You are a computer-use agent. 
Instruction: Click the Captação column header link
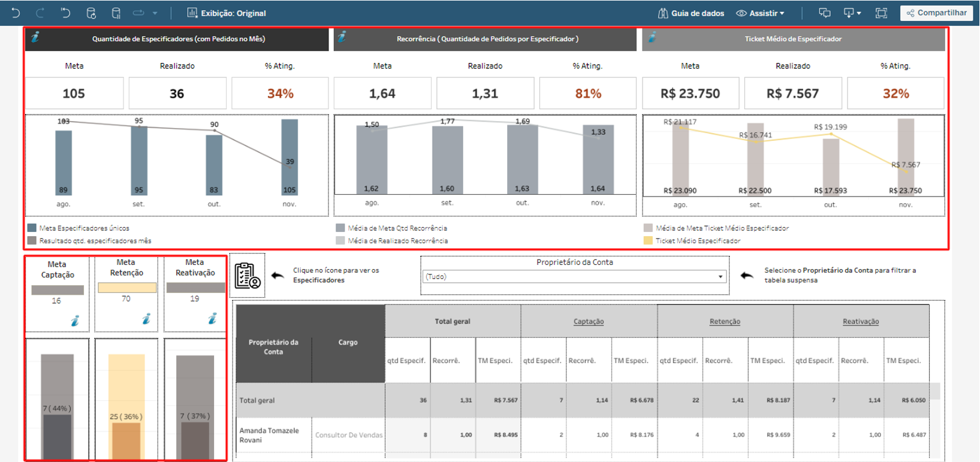(x=588, y=321)
